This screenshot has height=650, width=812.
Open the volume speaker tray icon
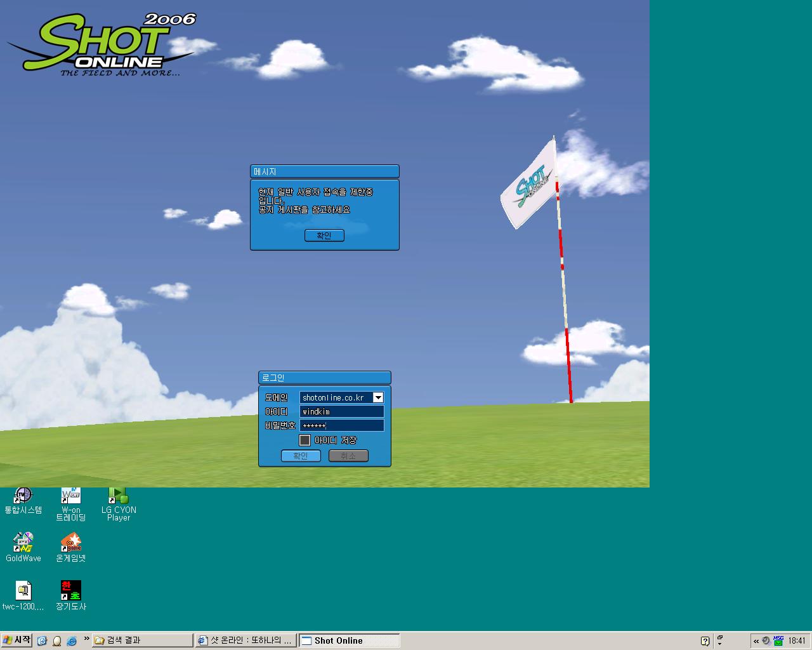click(766, 641)
